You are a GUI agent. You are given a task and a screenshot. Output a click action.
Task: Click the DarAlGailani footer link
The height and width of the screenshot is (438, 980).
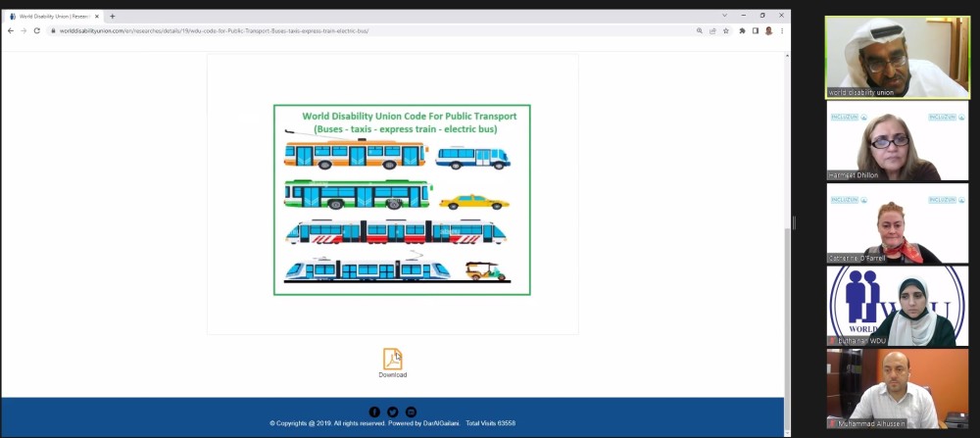click(x=441, y=423)
